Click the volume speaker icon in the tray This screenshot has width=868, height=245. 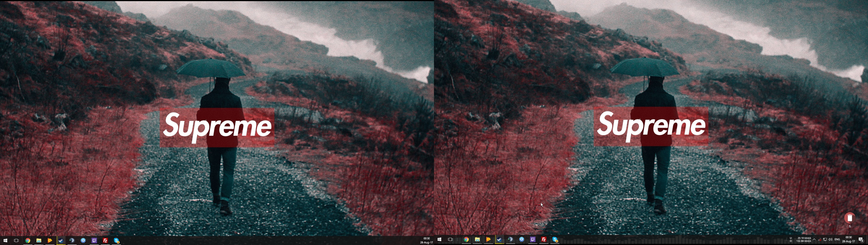(x=830, y=239)
